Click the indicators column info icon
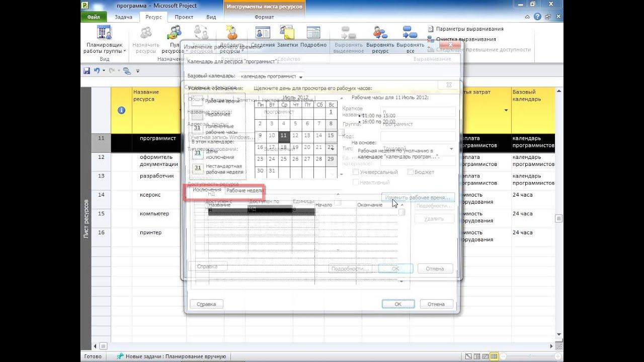 121,110
